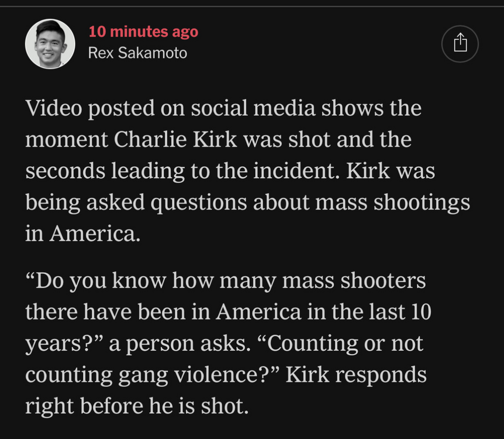Open the Rex Sakamoto author name
The image size is (504, 439).
pos(137,53)
